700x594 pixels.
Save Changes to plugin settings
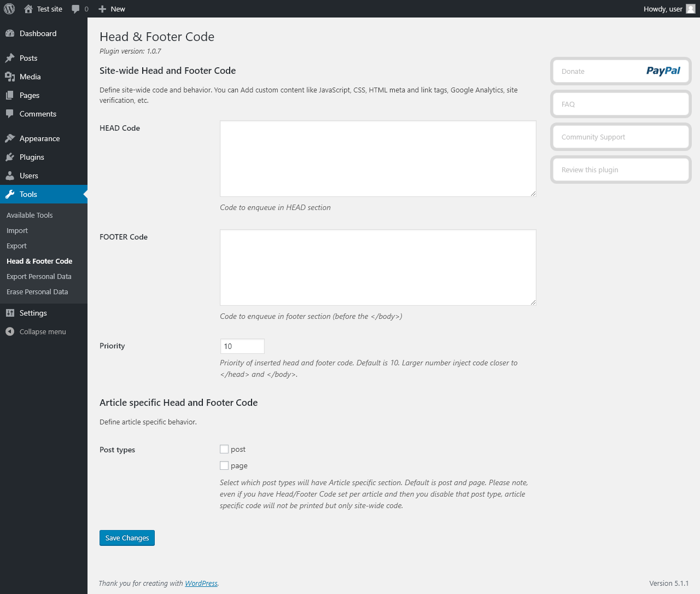point(127,538)
